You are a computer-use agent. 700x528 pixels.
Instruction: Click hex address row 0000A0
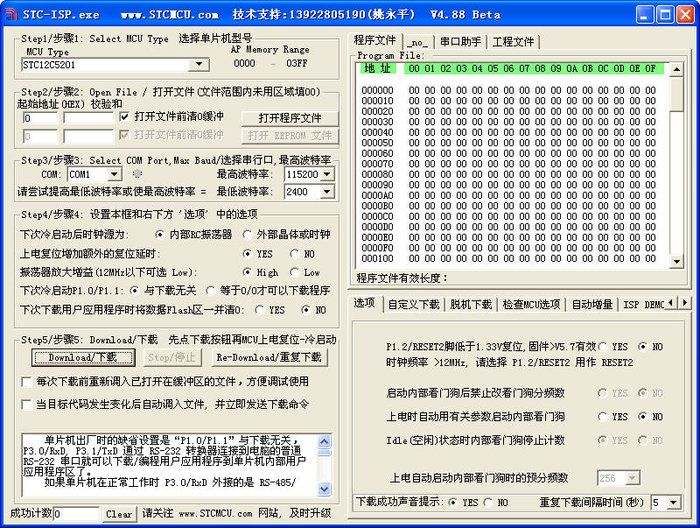point(377,195)
